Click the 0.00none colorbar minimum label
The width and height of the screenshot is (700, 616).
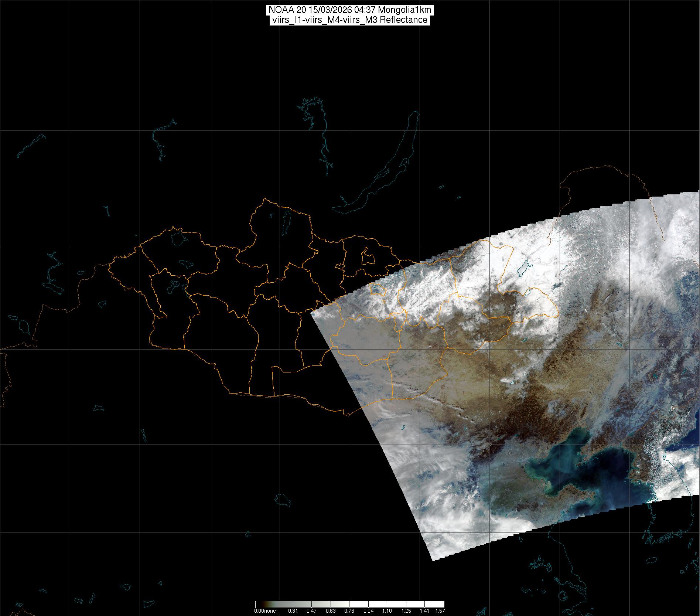coord(265,611)
